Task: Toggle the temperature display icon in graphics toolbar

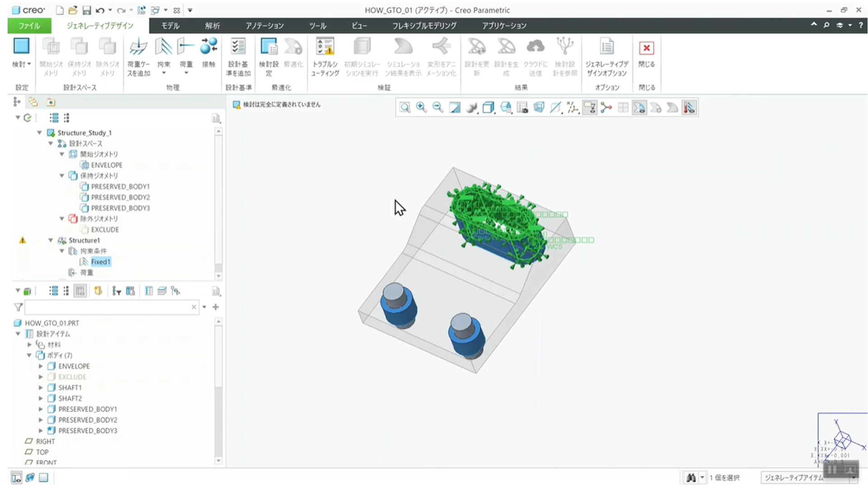Action: tap(689, 108)
